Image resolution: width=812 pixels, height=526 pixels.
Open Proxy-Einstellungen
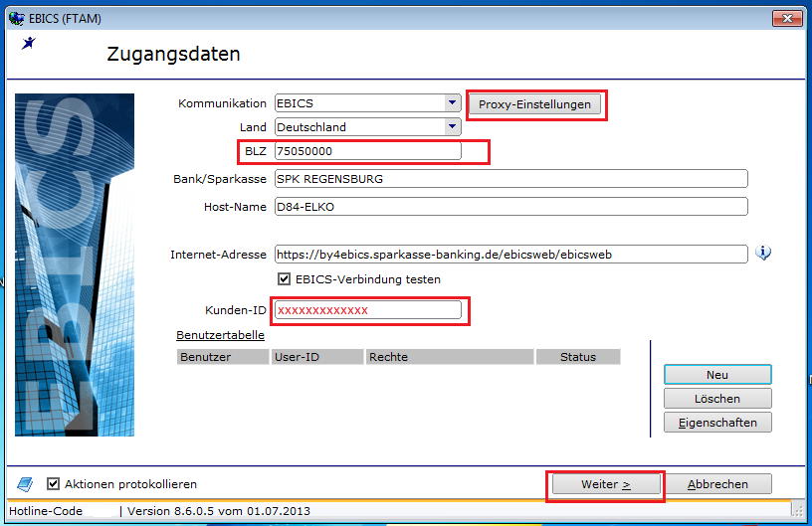point(534,104)
